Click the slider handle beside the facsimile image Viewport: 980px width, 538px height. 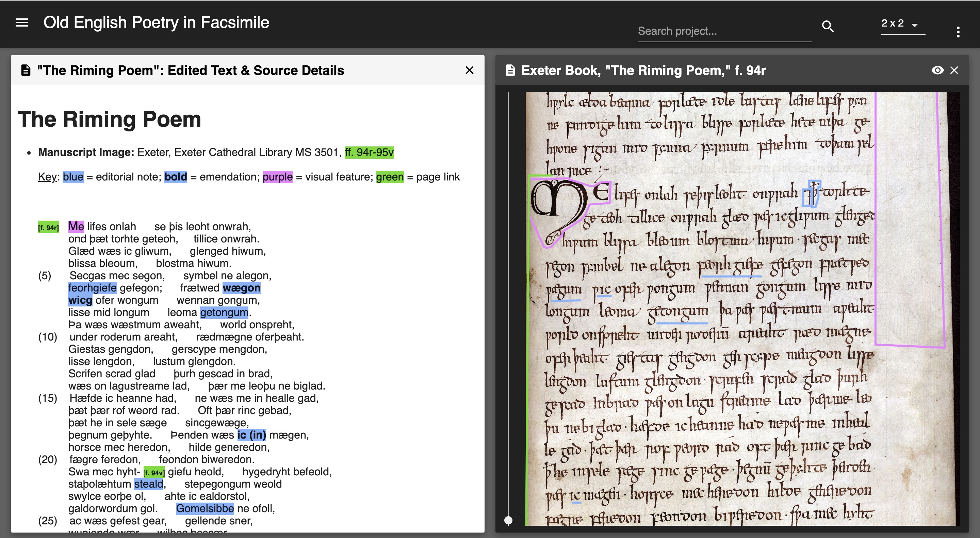coord(508,520)
